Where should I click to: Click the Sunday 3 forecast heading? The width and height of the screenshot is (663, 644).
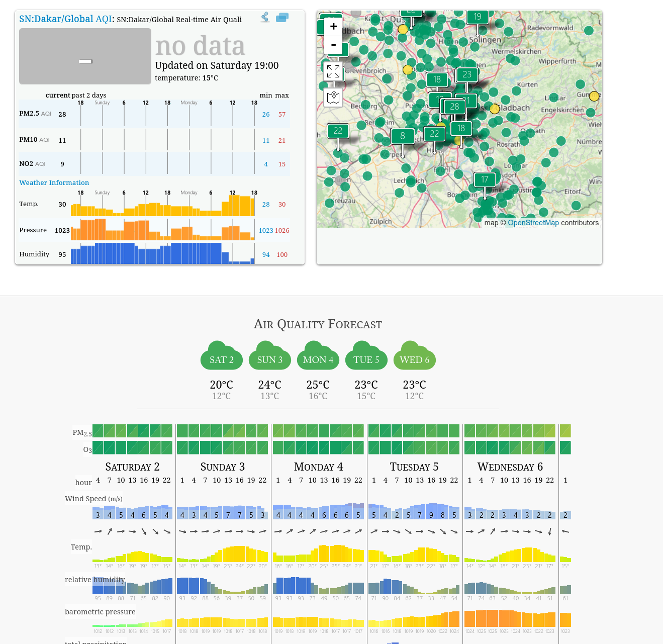pyautogui.click(x=223, y=467)
